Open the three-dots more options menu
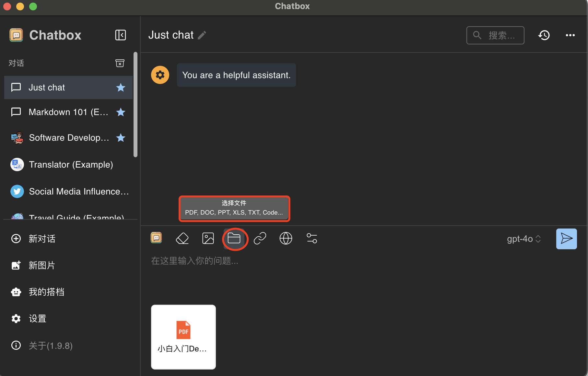This screenshot has height=376, width=588. [570, 35]
